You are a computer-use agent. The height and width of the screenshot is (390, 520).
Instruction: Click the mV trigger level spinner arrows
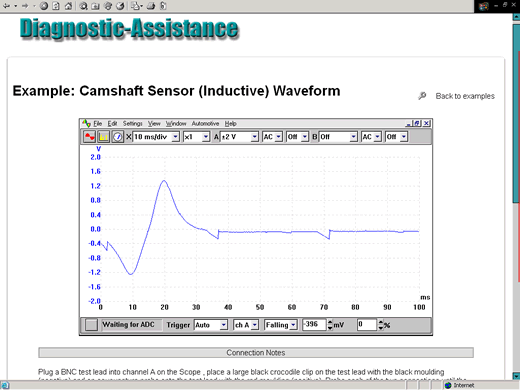330,325
